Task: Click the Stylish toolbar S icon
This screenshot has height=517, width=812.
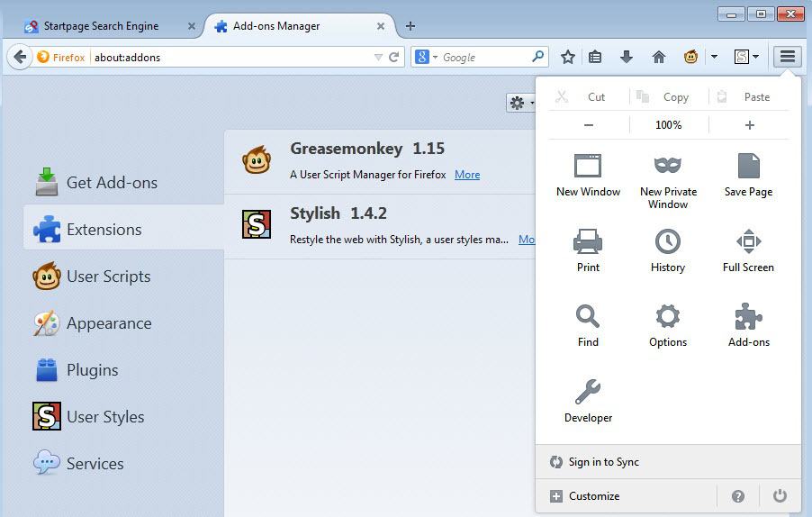Action: tap(742, 57)
